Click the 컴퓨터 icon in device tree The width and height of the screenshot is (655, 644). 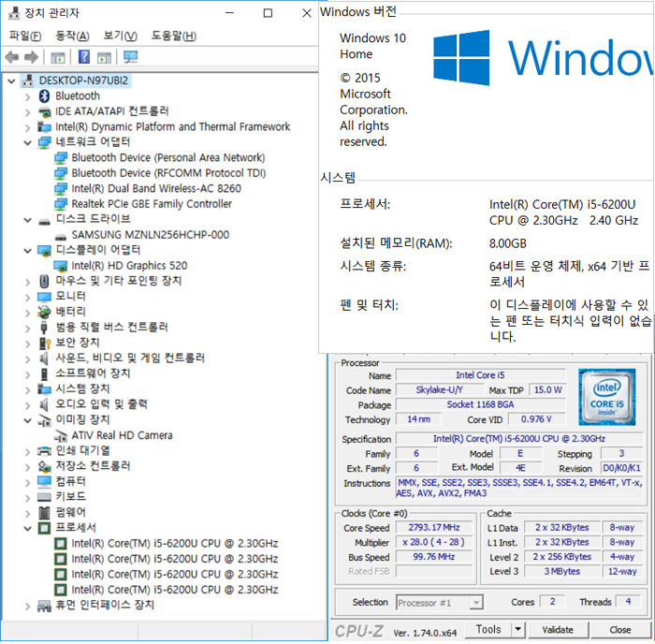[x=44, y=482]
